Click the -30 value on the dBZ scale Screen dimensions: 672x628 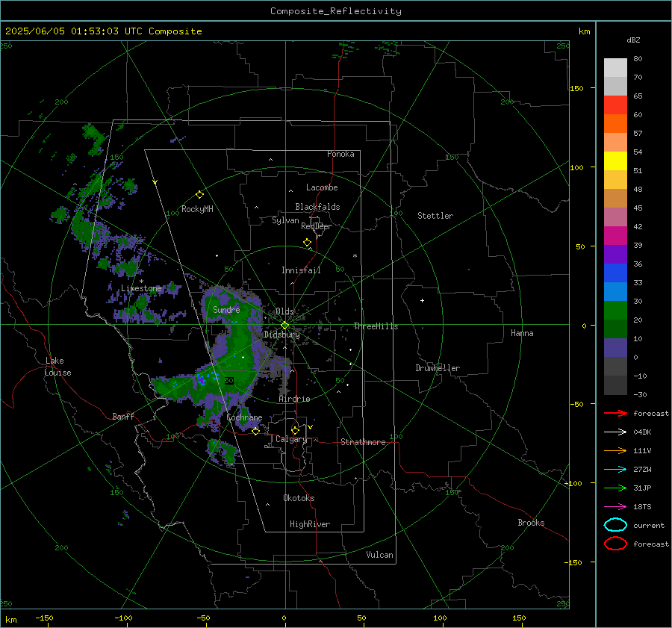(640, 394)
